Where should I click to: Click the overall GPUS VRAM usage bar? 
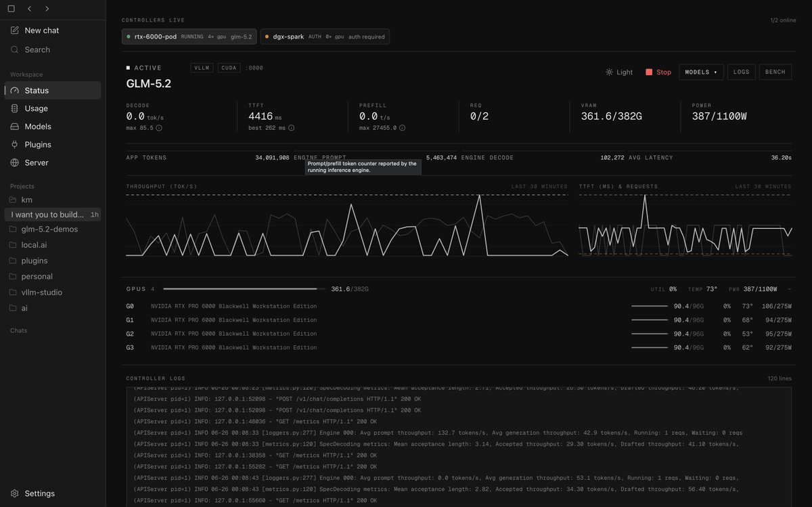pos(244,289)
